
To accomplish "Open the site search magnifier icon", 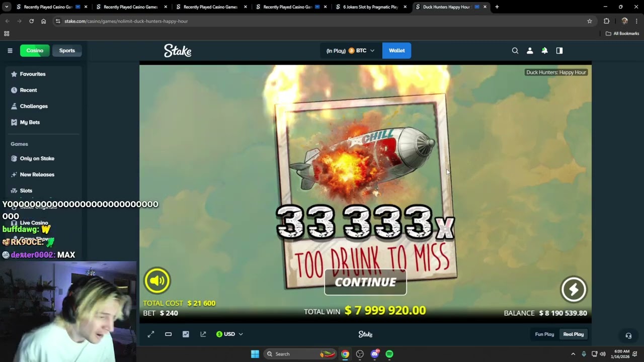I will click(515, 50).
